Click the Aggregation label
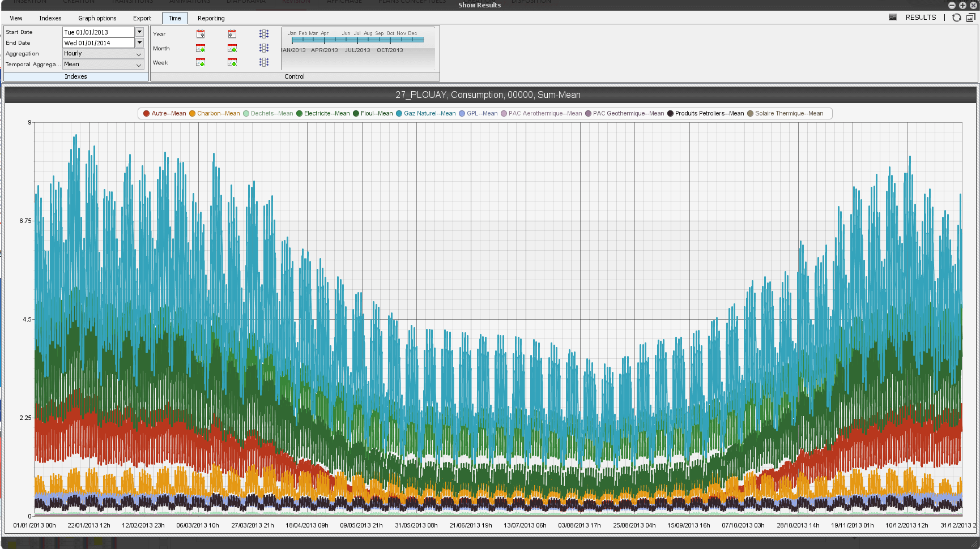The width and height of the screenshot is (980, 549). [x=22, y=54]
